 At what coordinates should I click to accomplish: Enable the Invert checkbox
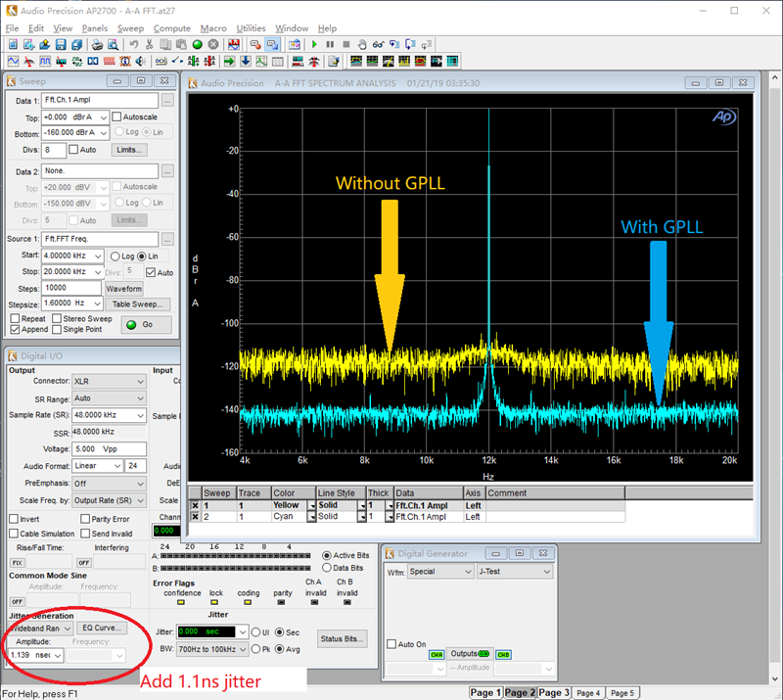(14, 519)
